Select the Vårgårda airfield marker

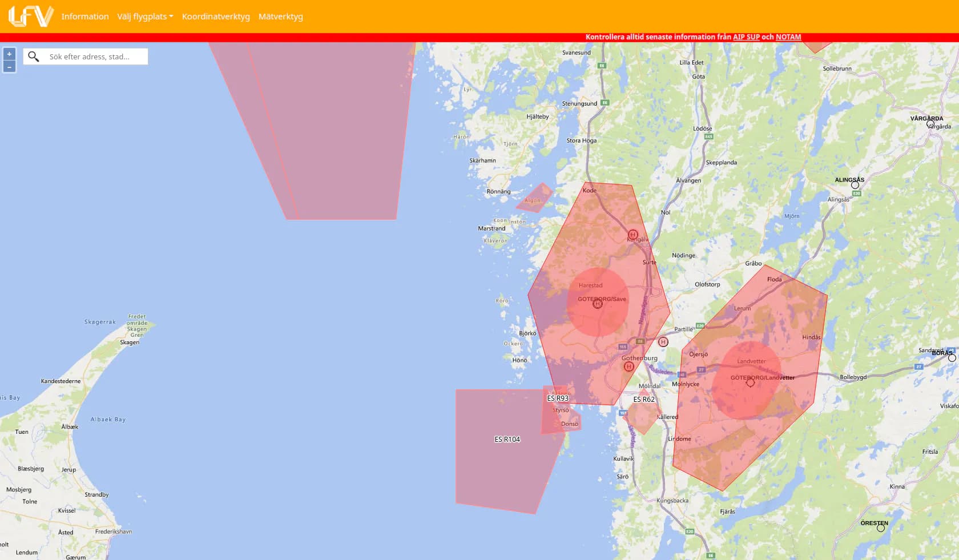[x=931, y=123]
